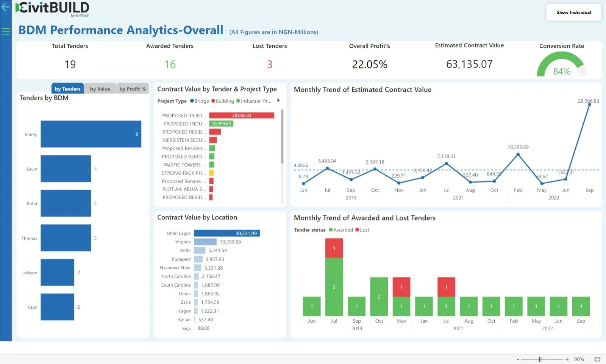
Task: Toggle the Bridge legend item under Project Type
Action: coord(200,101)
